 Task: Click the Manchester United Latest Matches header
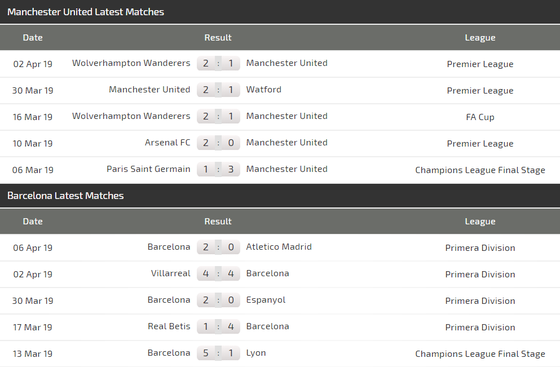(x=86, y=12)
